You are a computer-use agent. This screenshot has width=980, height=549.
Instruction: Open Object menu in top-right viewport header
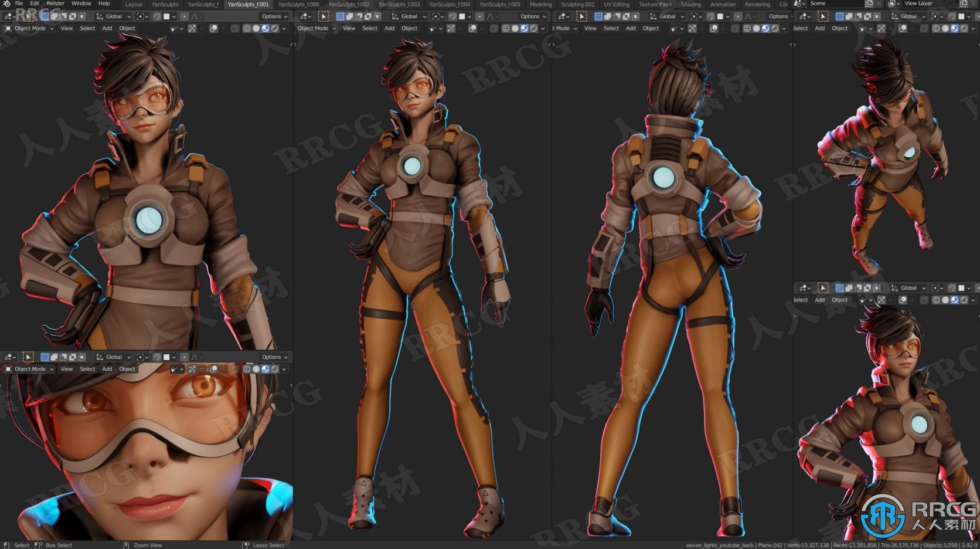click(839, 28)
